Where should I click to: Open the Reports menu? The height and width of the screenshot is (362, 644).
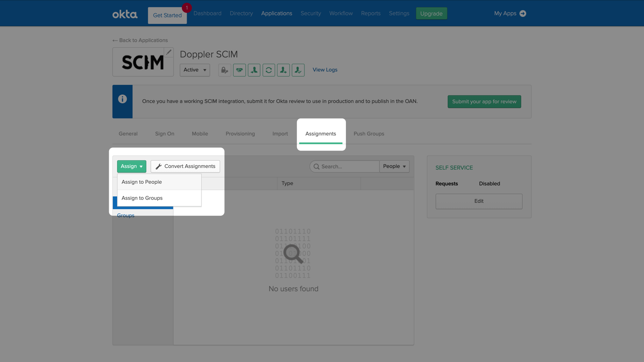tap(371, 13)
